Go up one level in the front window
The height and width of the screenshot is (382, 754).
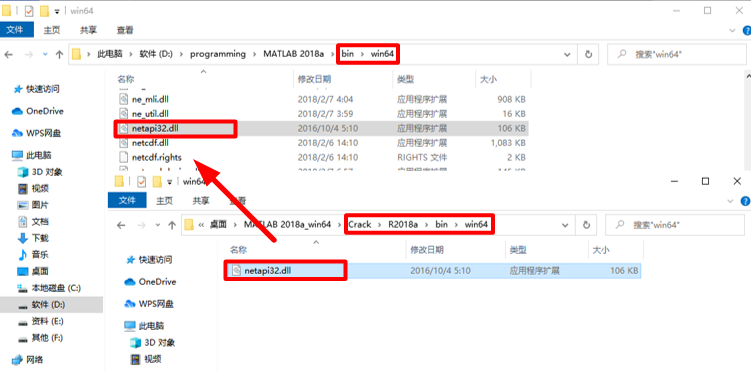point(172,225)
